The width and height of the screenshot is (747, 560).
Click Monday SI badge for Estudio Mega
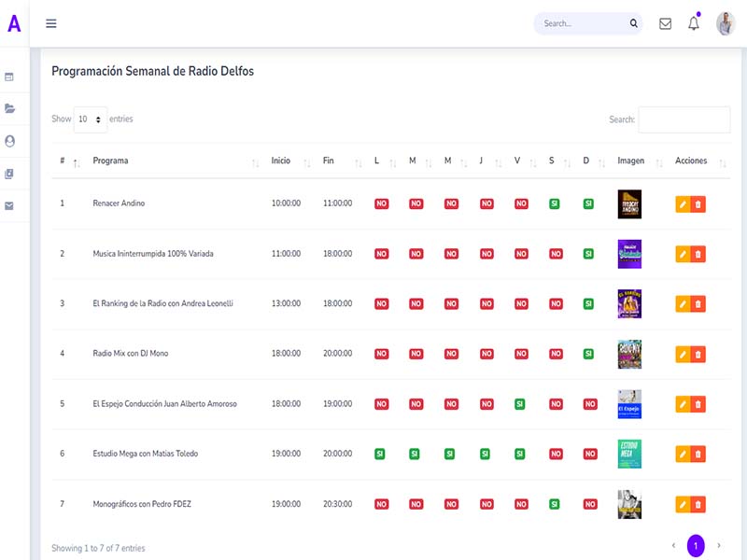click(380, 454)
